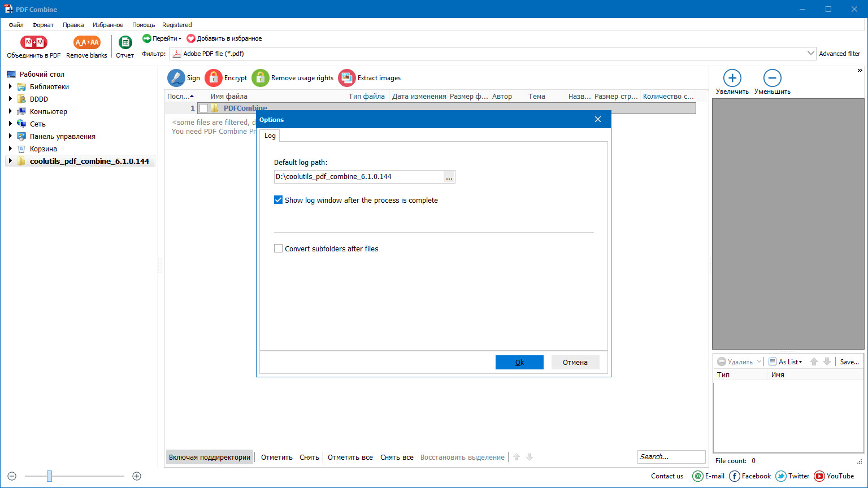Click the double-chevron collapse icon of the preview panel

coord(860,71)
